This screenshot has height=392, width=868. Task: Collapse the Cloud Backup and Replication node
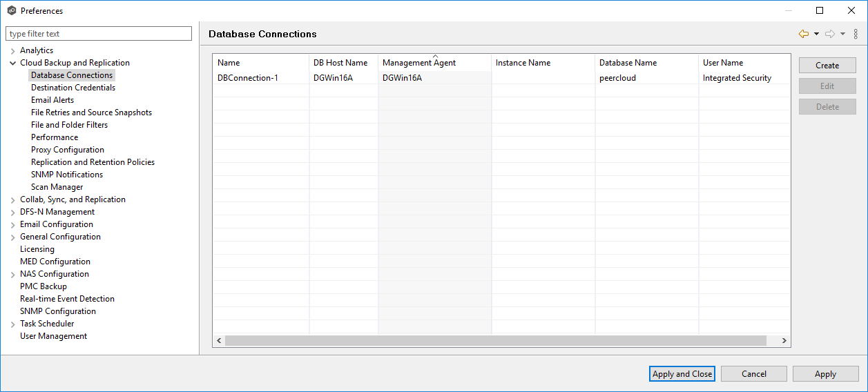13,63
